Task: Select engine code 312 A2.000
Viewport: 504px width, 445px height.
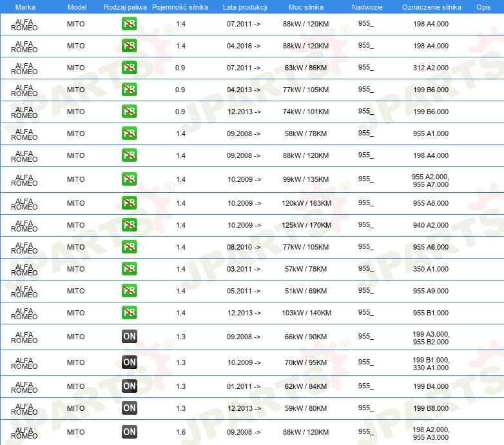Action: (431, 68)
